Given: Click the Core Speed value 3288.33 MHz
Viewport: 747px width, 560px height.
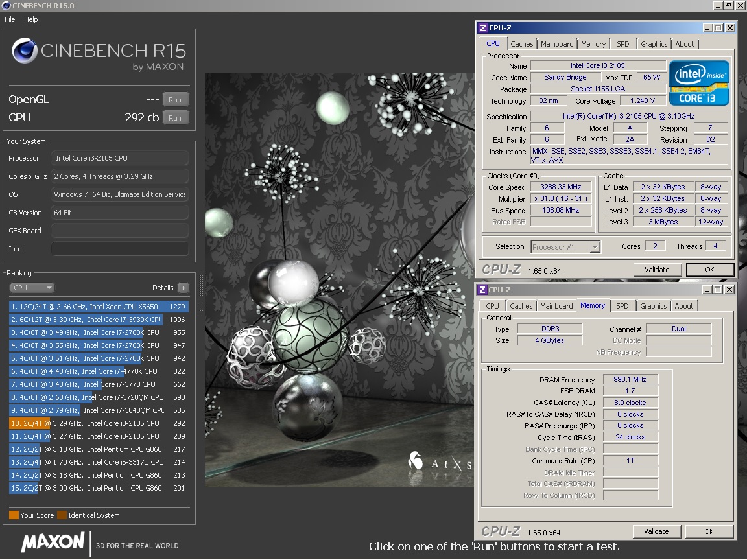Looking at the screenshot, I should 561,187.
